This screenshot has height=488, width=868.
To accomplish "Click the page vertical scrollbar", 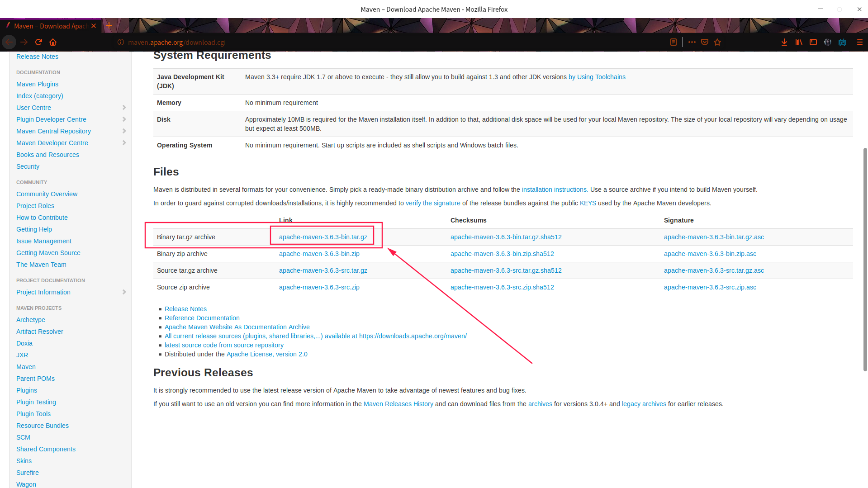I will point(865,259).
